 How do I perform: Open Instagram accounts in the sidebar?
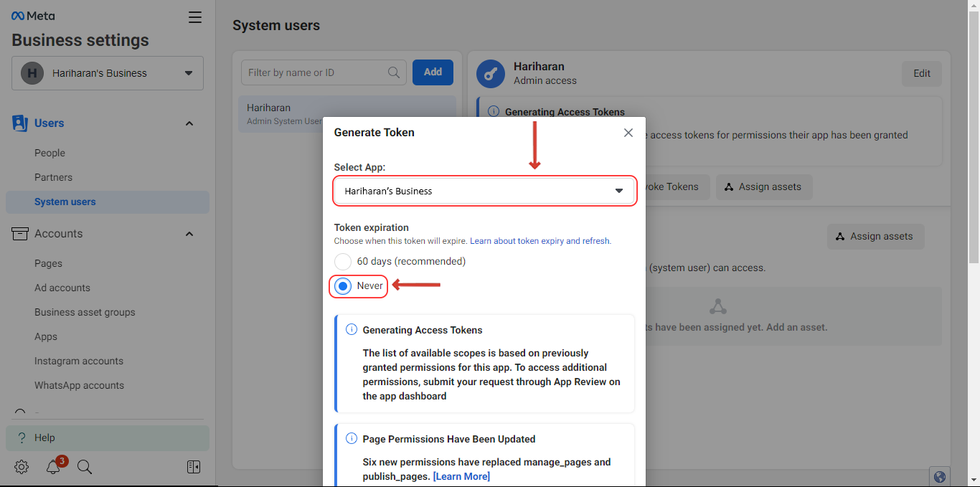coord(79,361)
